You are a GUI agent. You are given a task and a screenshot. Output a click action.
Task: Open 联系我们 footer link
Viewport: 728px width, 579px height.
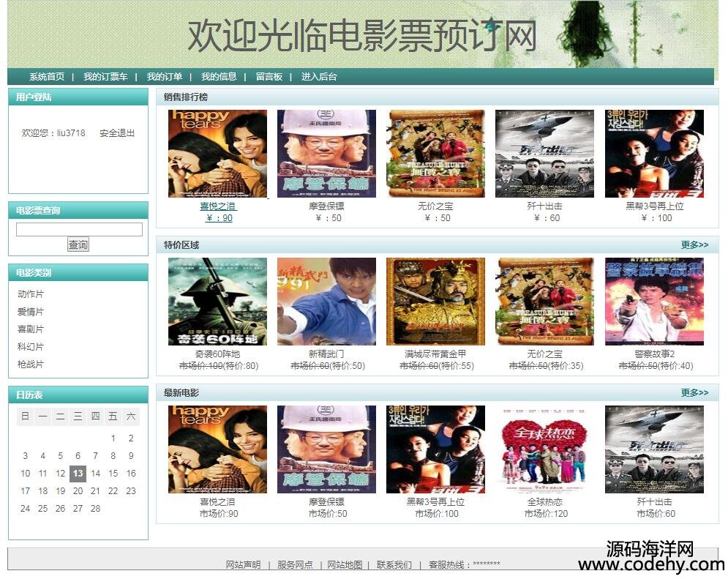pos(394,565)
